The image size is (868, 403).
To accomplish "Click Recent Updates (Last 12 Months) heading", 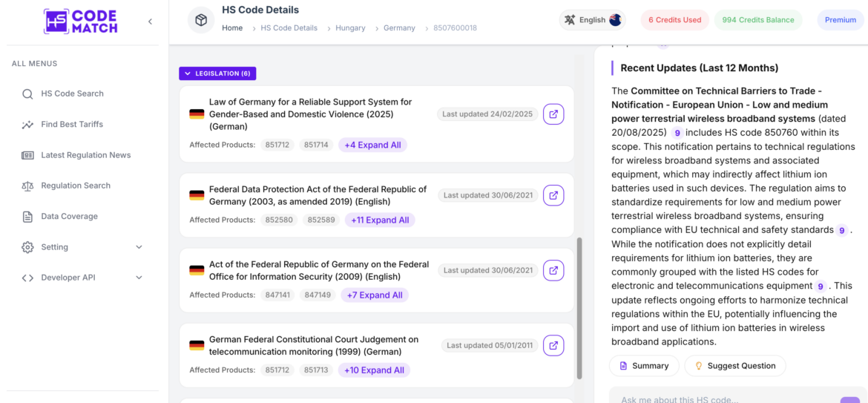I will pyautogui.click(x=699, y=68).
